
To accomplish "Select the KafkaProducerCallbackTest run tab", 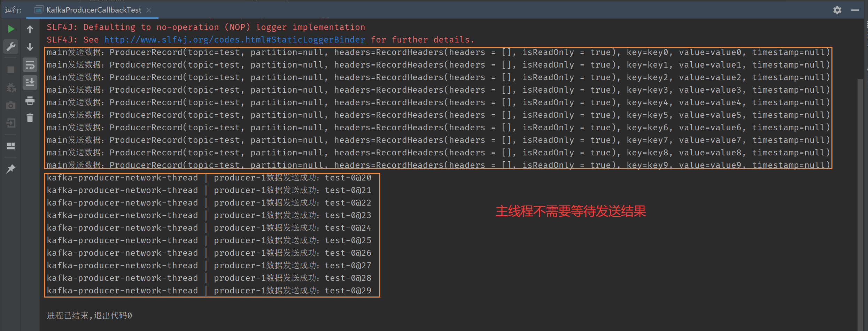I will tap(93, 10).
